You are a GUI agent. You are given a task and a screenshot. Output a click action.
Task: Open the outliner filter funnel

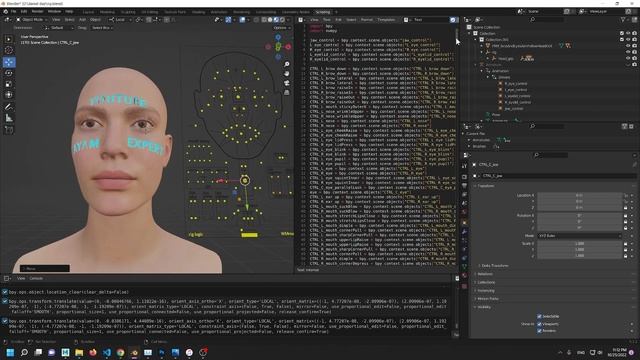pyautogui.click(x=623, y=20)
